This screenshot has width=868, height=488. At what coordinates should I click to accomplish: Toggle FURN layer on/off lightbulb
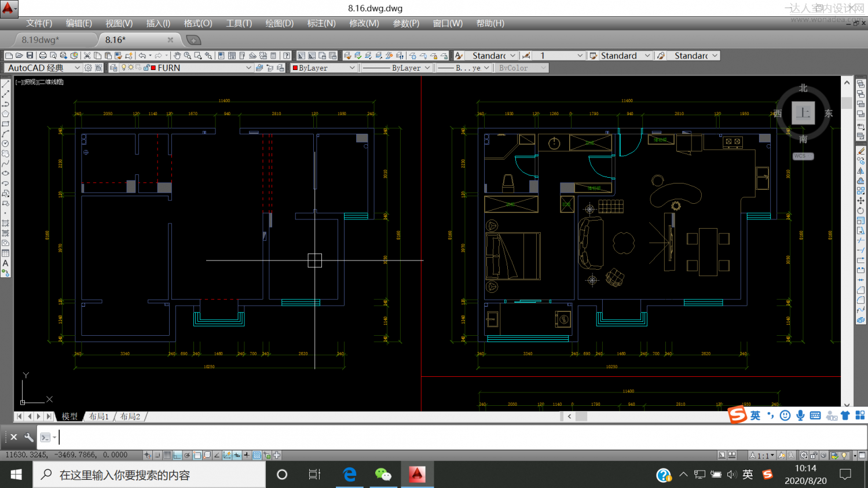tap(123, 68)
